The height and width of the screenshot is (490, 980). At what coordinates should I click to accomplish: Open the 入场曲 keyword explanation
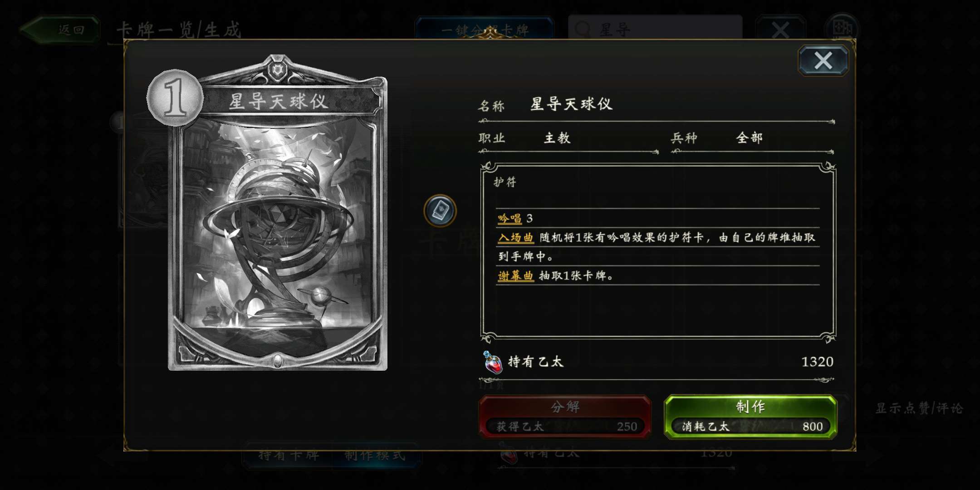click(515, 237)
